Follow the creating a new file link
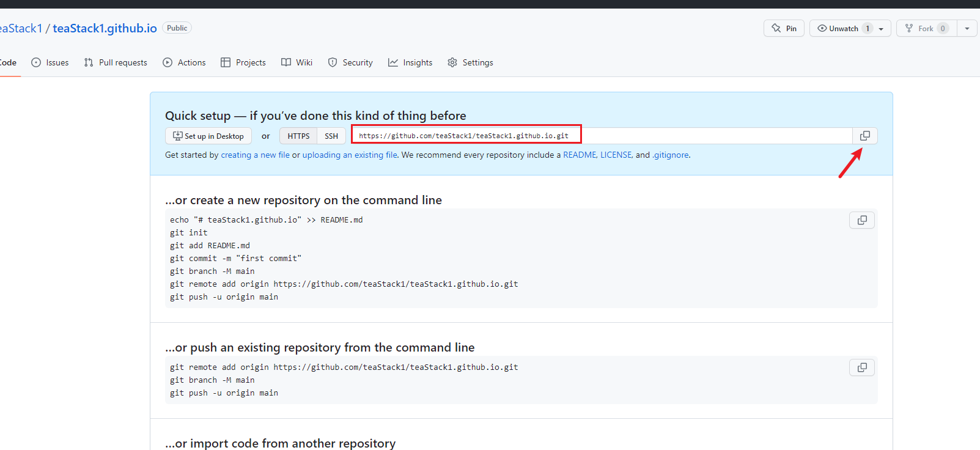The width and height of the screenshot is (980, 450). coord(255,155)
